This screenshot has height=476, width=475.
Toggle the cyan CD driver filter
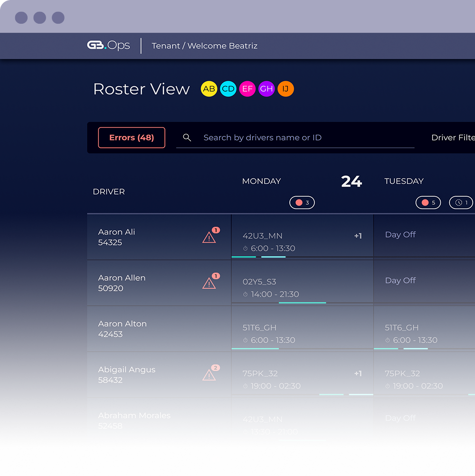[228, 89]
